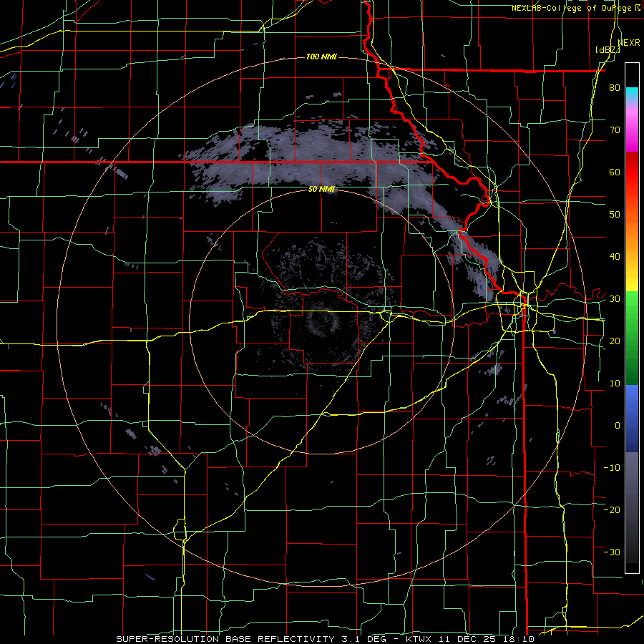Viewport: 644px width, 644px height.
Task: Click the -10 value on dBZ scale
Action: click(612, 468)
